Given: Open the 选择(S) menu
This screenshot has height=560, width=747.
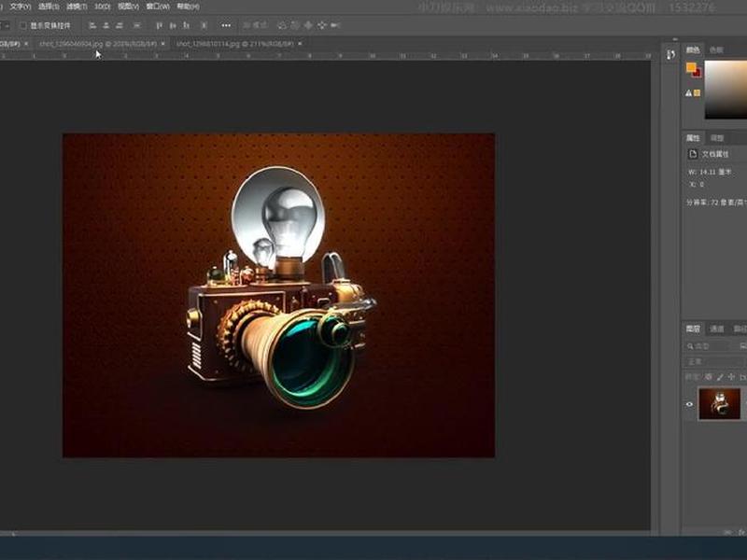Looking at the screenshot, I should (49, 7).
